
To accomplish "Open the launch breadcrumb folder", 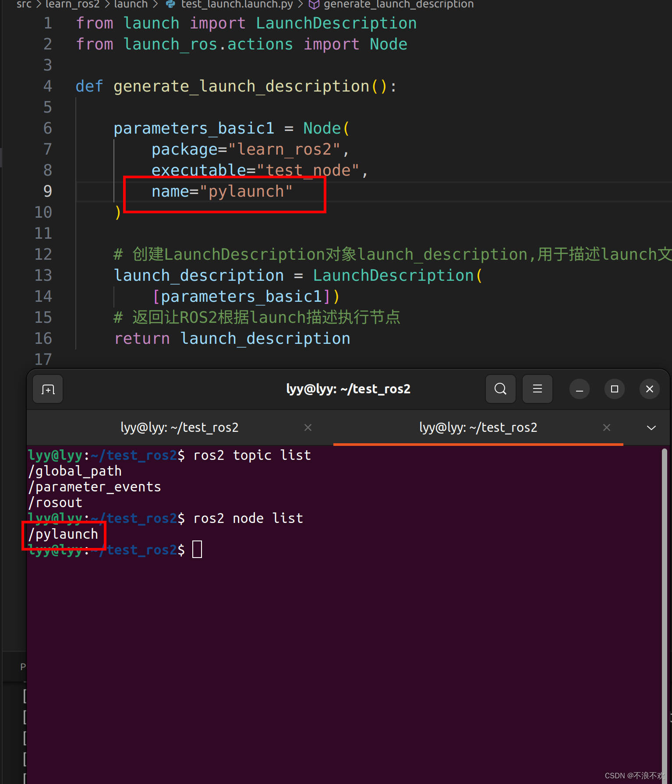I will (x=131, y=4).
